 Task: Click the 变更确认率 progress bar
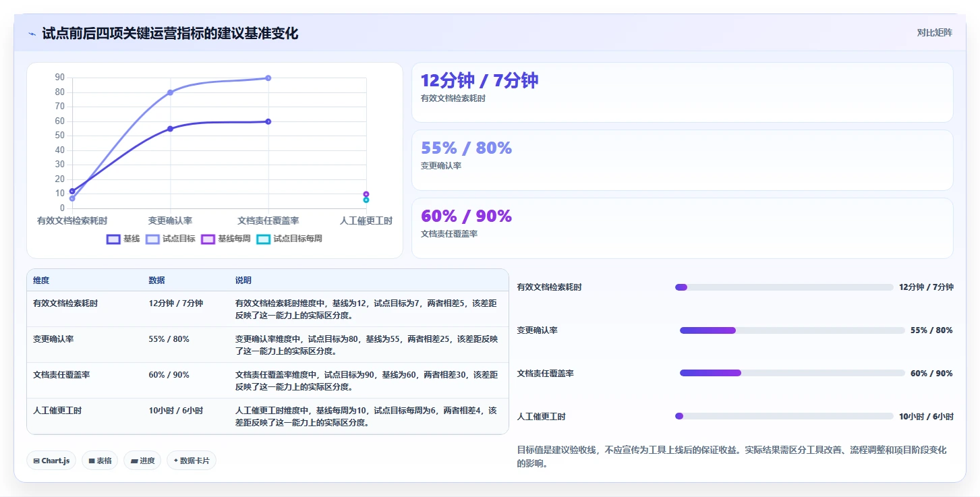tap(792, 330)
